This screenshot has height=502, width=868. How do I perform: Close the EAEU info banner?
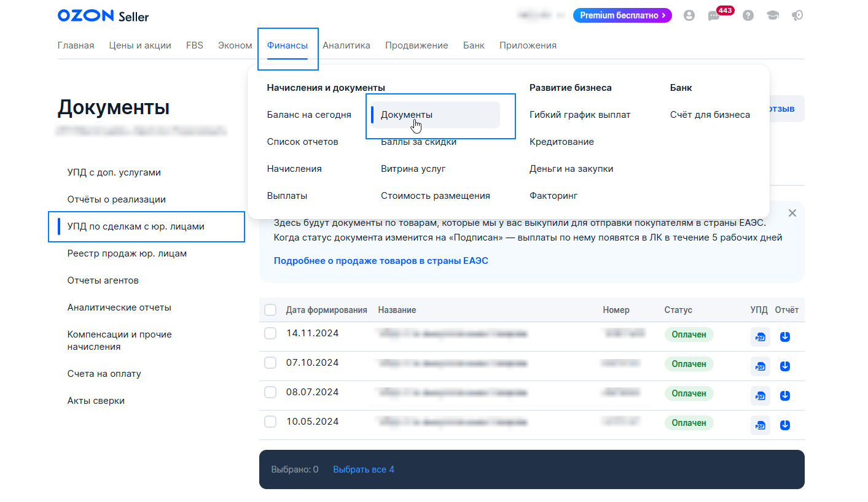click(x=792, y=213)
